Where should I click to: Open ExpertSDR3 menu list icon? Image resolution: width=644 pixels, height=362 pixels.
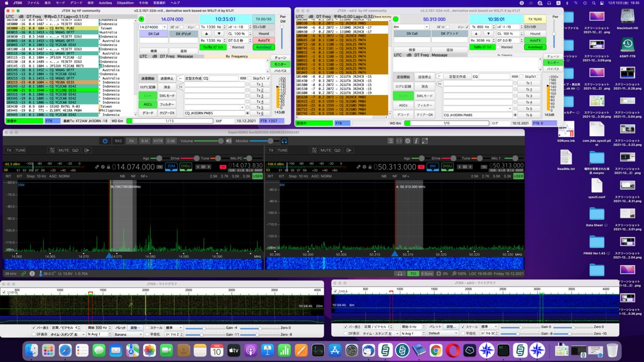391,141
